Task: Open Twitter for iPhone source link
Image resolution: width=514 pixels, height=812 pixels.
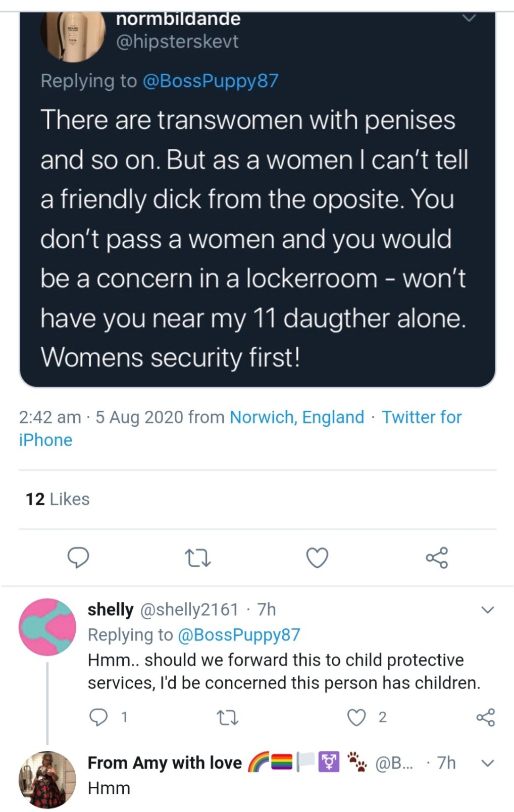Action: tap(421, 417)
